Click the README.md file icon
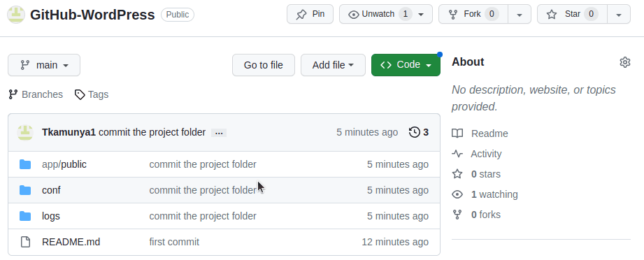 click(x=25, y=242)
